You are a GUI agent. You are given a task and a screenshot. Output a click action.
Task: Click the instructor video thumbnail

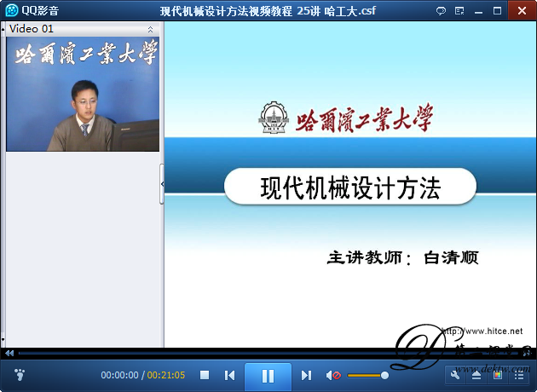point(83,94)
